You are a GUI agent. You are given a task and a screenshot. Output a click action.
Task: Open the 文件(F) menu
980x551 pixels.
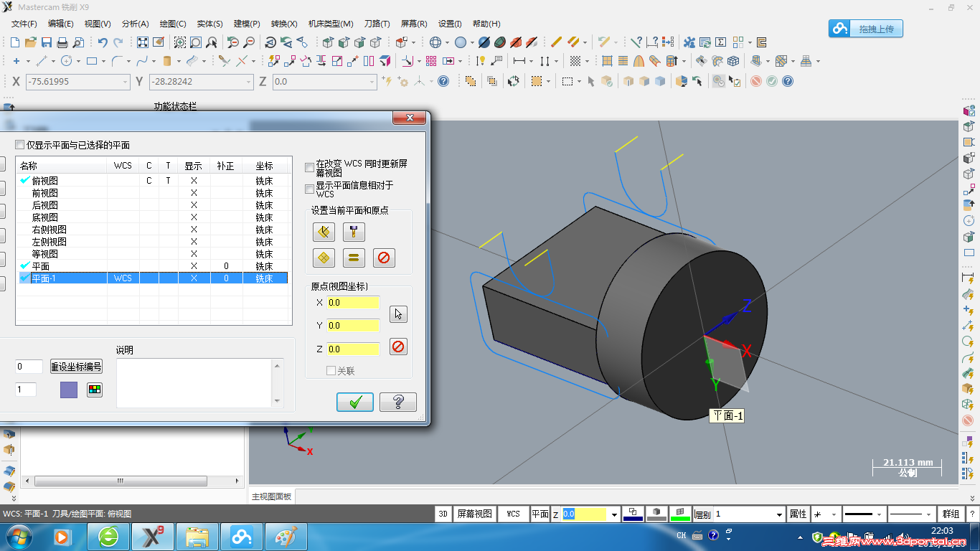24,24
